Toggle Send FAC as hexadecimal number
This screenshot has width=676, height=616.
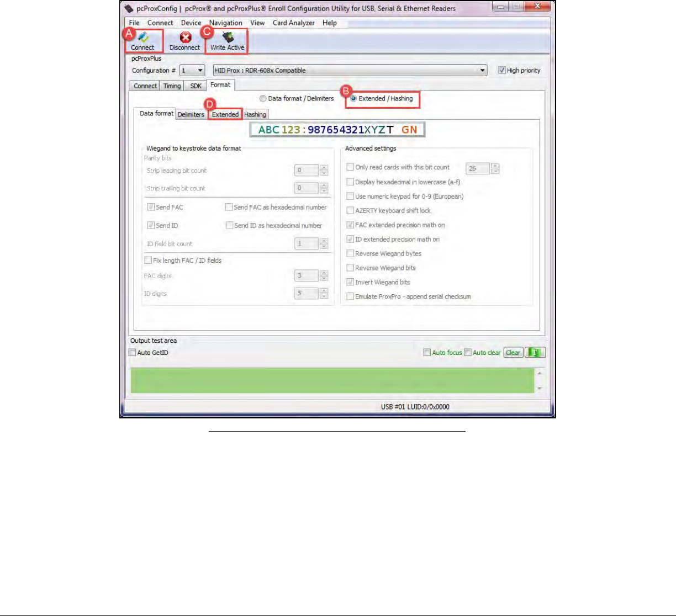point(229,208)
